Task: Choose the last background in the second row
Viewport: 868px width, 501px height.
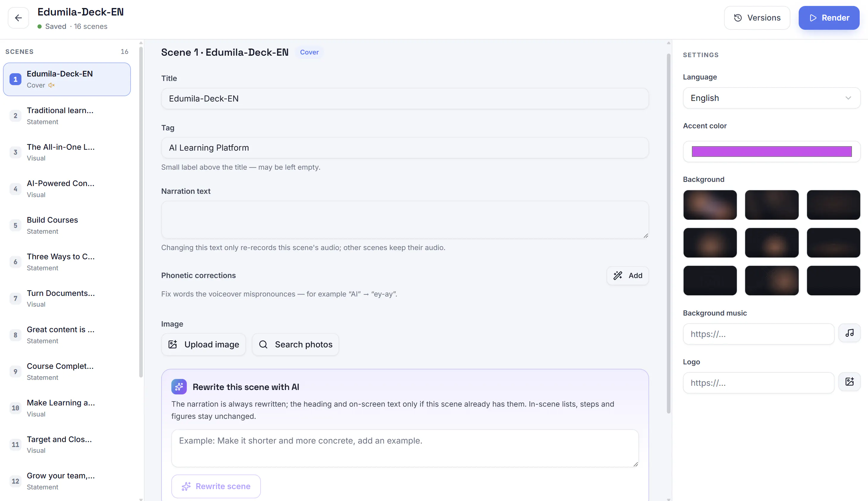Action: (833, 243)
